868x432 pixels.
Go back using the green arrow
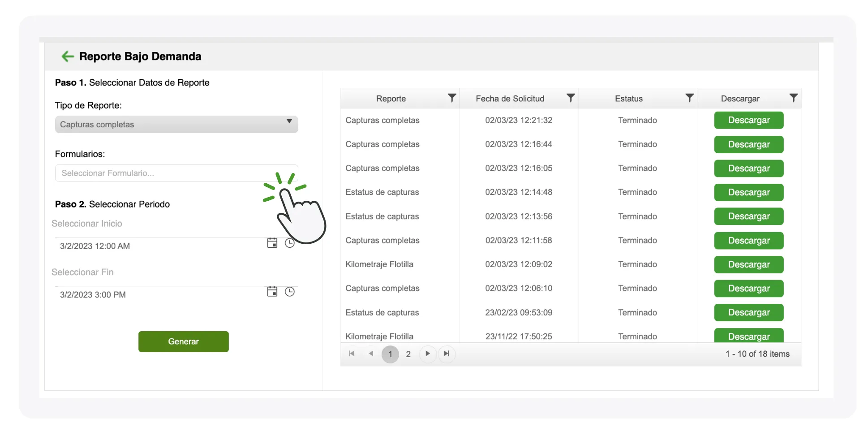click(68, 56)
